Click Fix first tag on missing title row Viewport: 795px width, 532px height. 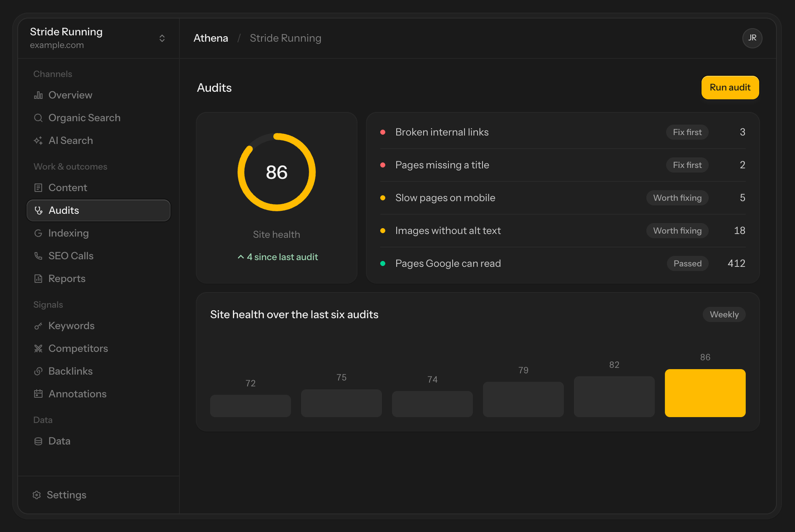[x=687, y=165]
